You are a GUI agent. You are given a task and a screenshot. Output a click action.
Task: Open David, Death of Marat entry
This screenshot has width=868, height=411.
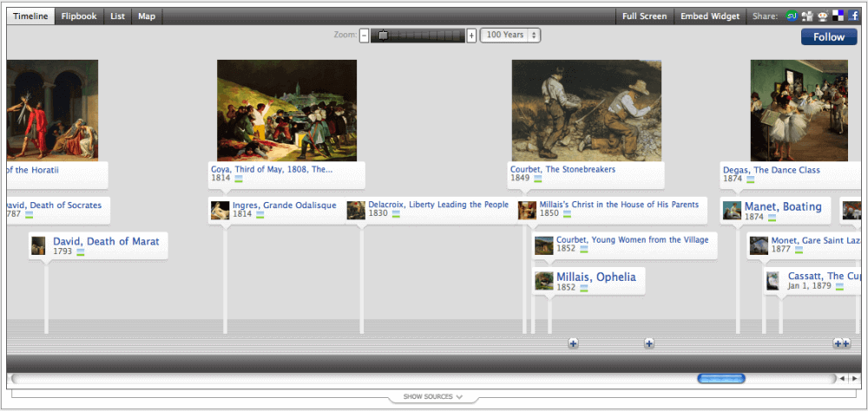106,241
